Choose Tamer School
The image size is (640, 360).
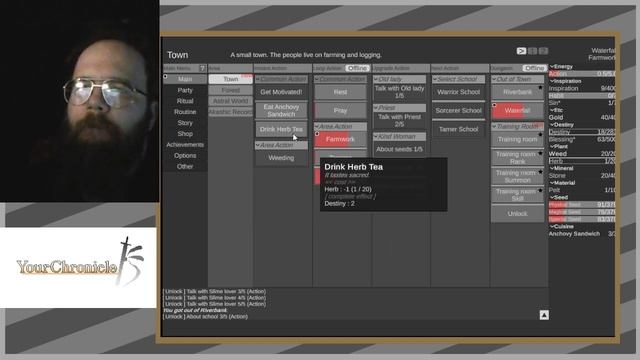point(458,129)
